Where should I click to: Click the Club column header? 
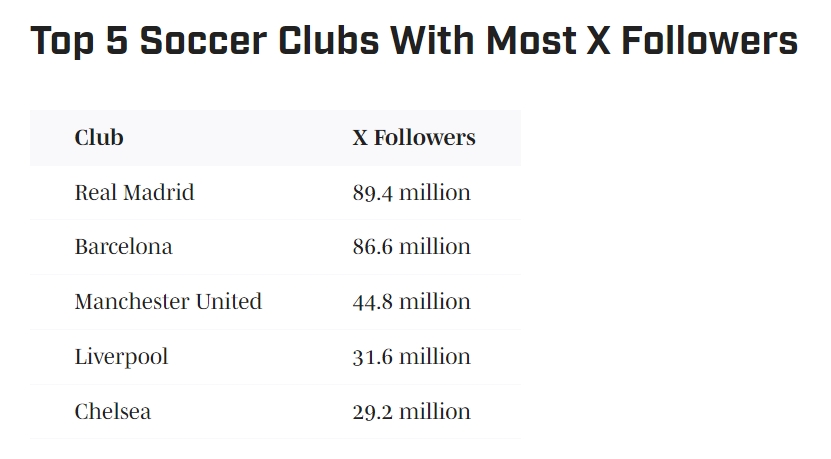[99, 138]
